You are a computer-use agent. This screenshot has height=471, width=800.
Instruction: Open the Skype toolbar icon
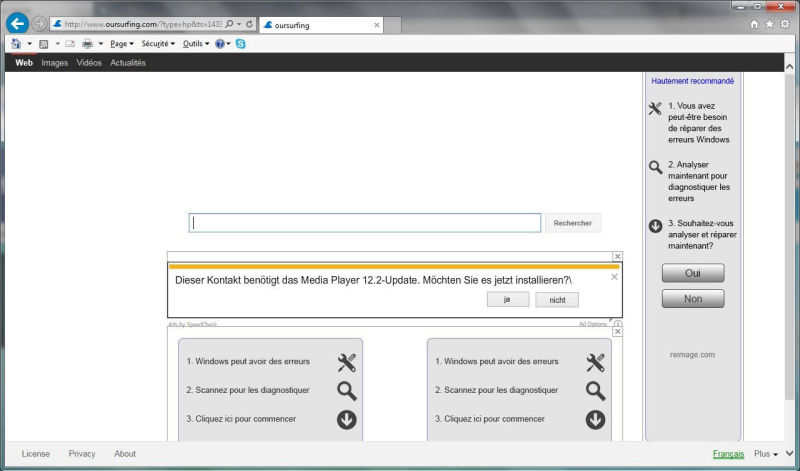pos(241,44)
